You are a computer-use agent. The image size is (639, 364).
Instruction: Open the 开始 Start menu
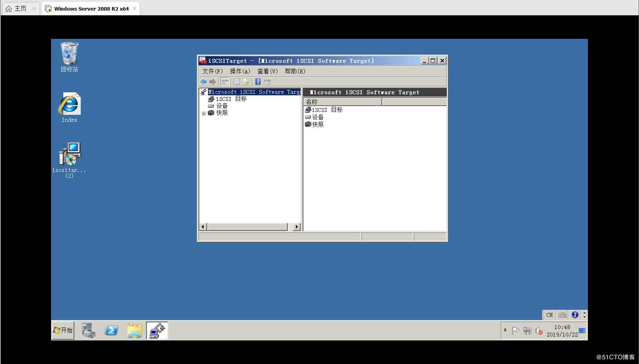(63, 330)
